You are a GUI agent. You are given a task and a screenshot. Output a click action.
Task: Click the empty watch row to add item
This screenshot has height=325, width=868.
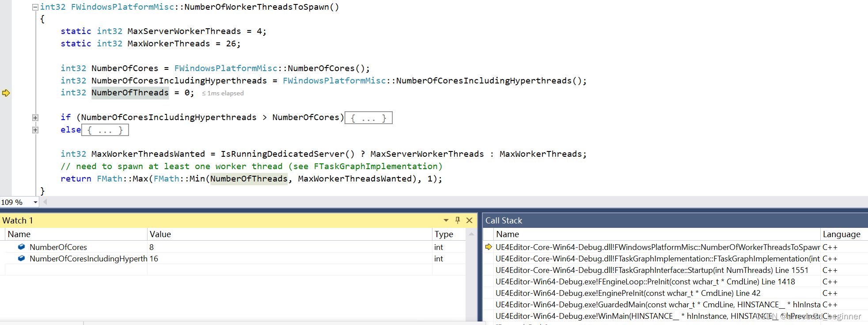pos(235,270)
